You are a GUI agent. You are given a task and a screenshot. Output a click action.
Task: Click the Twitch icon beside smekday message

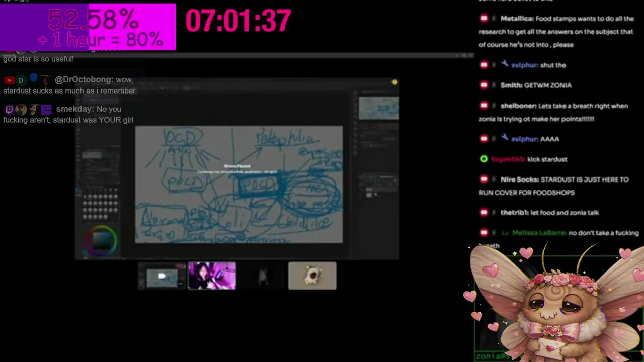coord(9,109)
